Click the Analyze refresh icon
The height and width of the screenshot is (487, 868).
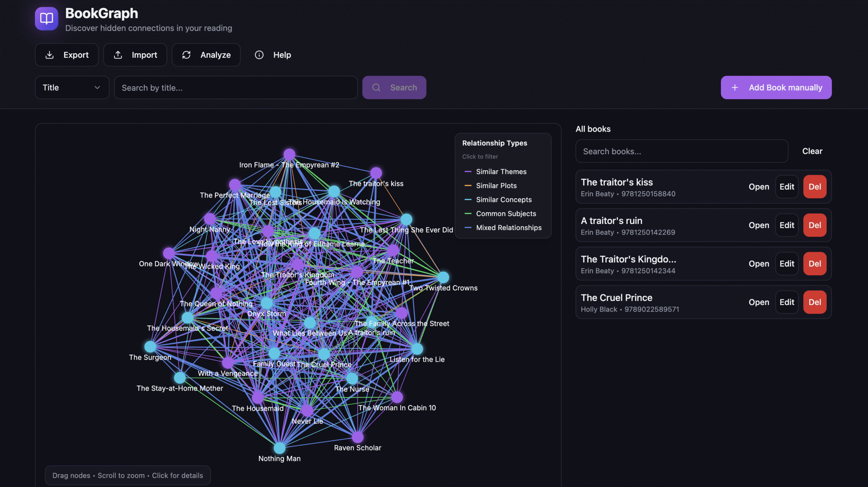pyautogui.click(x=186, y=55)
